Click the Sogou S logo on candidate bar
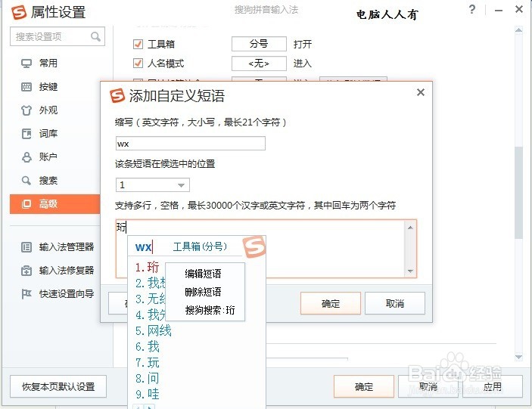This screenshot has height=409, width=532. pos(254,247)
